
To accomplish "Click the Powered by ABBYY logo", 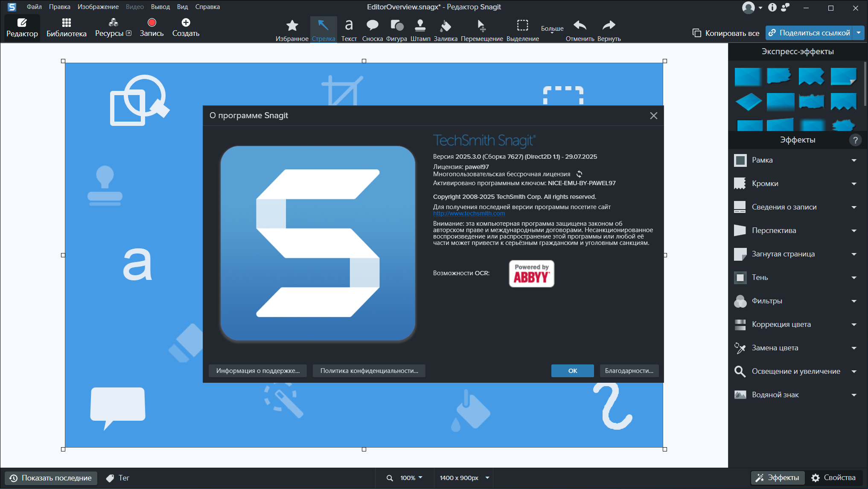I will [531, 274].
